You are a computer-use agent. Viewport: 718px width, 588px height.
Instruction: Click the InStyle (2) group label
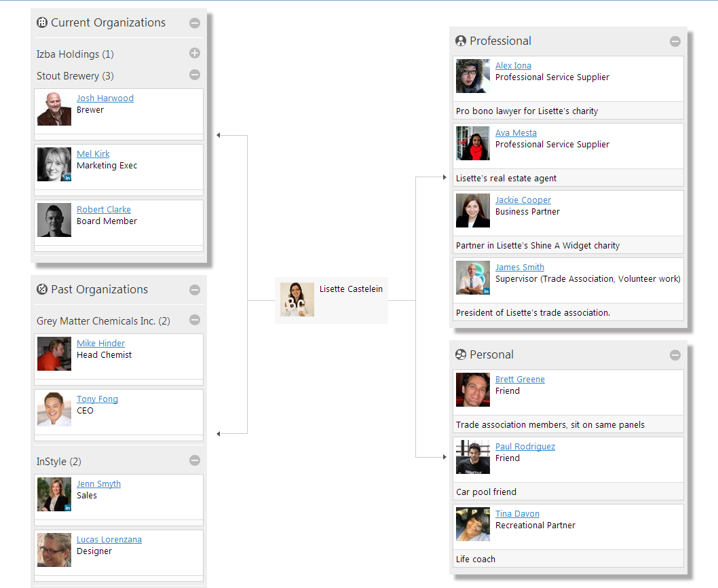pyautogui.click(x=59, y=462)
